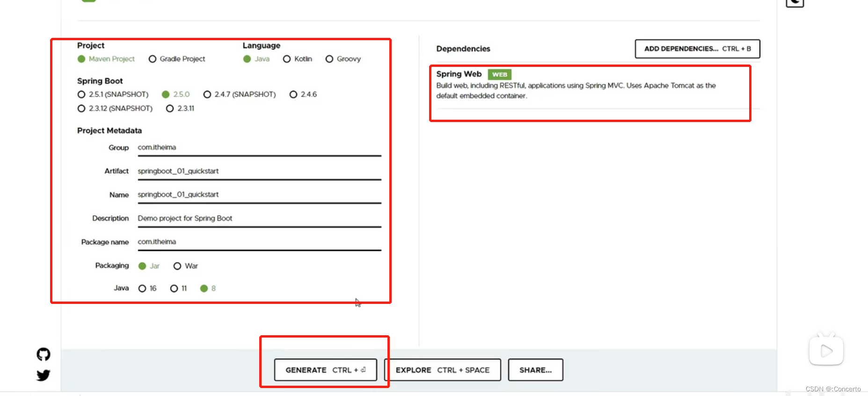Click the Spring Web description text
868x396 pixels.
[x=576, y=91]
